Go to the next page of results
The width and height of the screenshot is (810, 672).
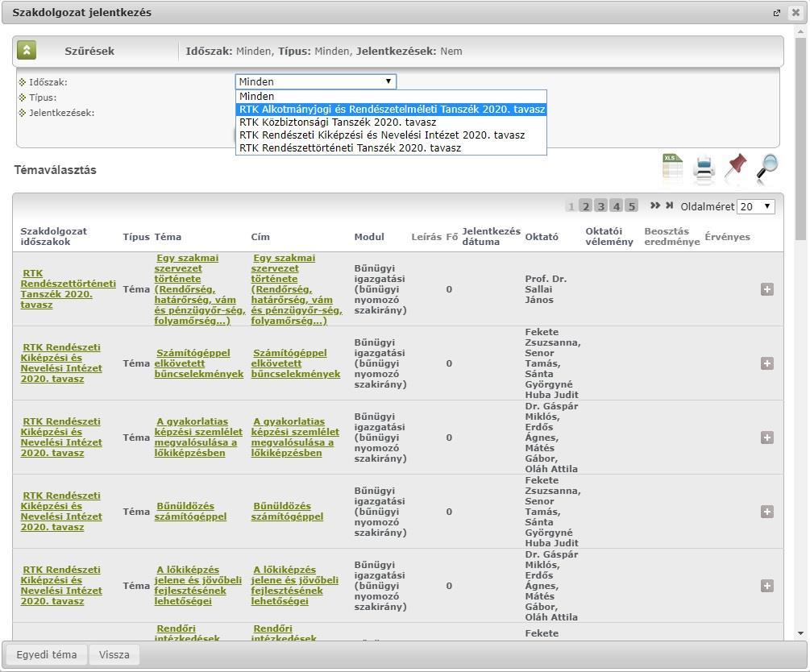tap(655, 205)
